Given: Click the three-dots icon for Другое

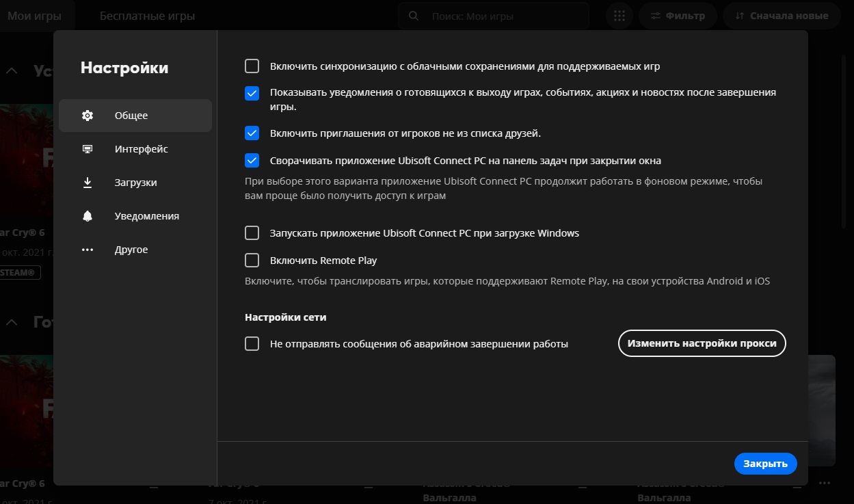Looking at the screenshot, I should (x=88, y=250).
